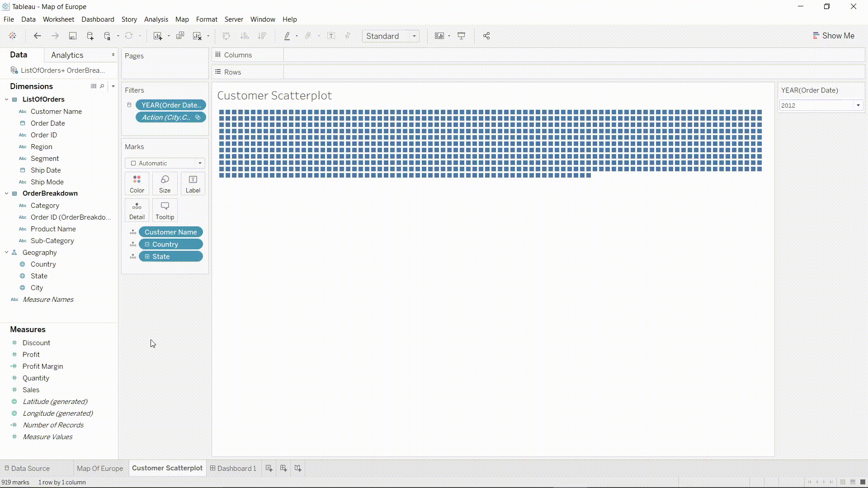Open the Tooltip marks card
868x488 pixels.
click(165, 210)
